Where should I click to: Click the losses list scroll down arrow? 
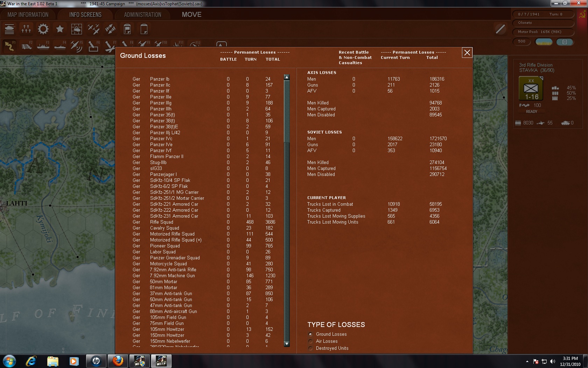[287, 344]
